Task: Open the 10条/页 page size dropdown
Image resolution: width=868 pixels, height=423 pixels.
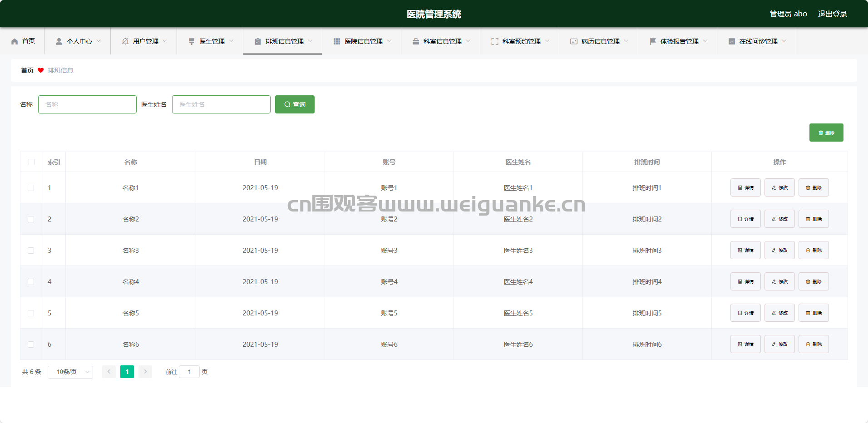Action: click(70, 372)
